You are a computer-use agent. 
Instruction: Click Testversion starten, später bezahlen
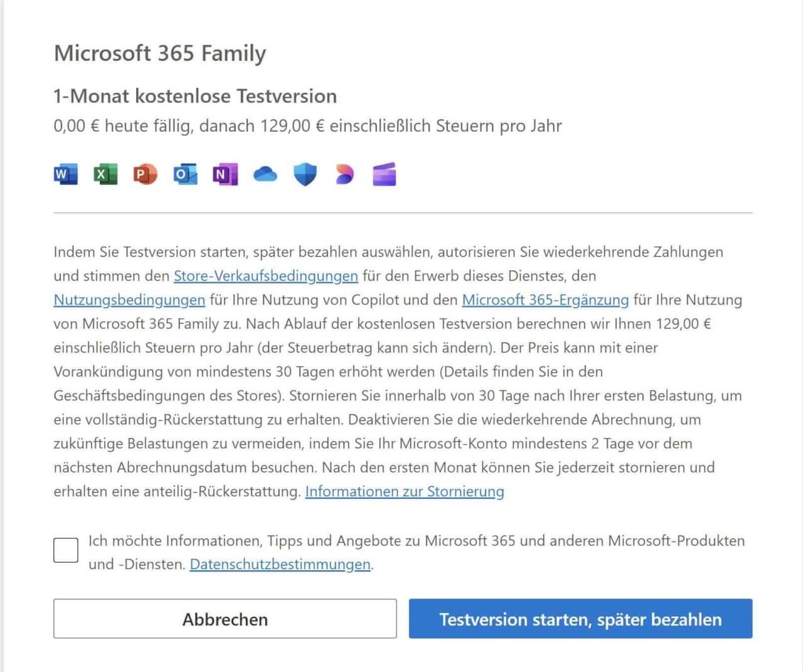click(581, 619)
